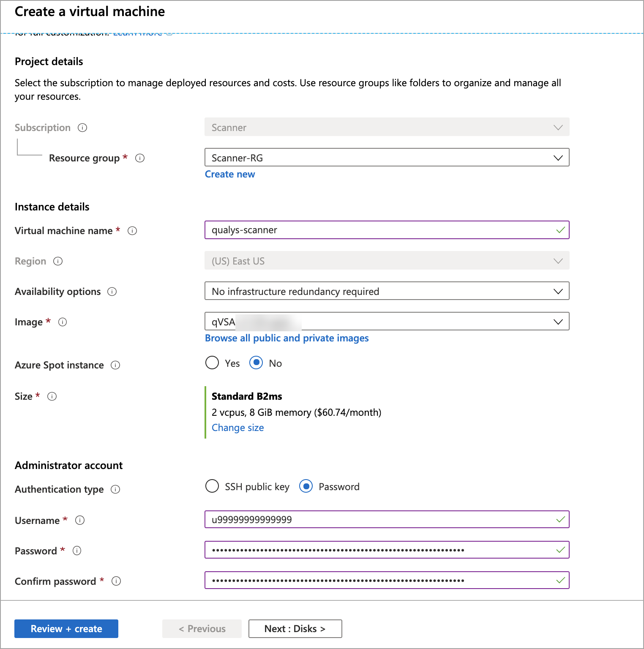Click inside the Username field

point(380,520)
